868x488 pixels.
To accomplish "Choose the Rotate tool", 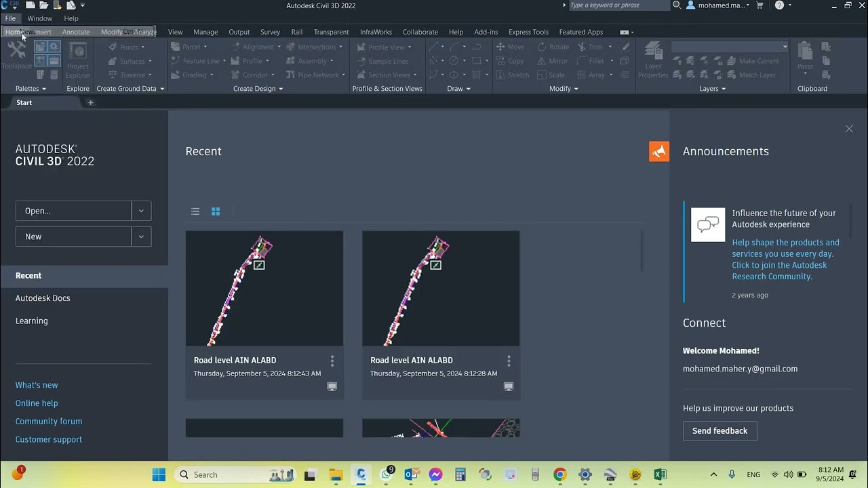I will 553,47.
